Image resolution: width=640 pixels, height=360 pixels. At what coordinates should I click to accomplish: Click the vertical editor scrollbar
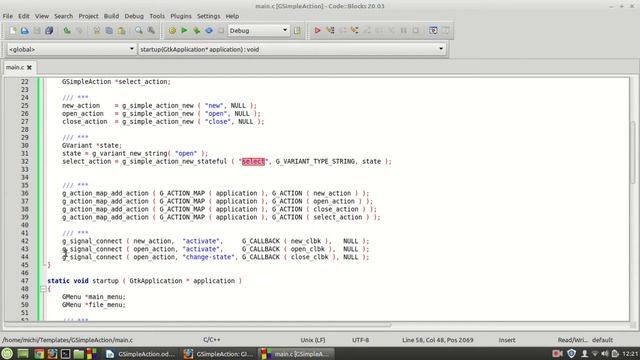click(633, 153)
